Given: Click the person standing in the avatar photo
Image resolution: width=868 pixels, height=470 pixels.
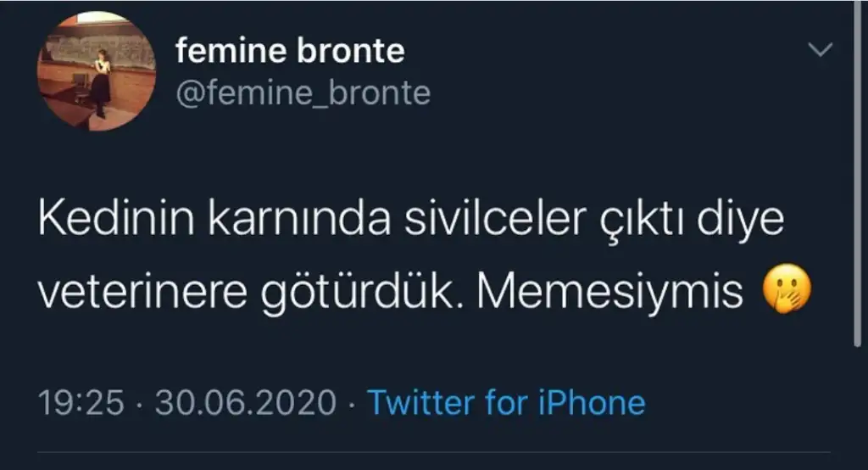Looking at the screenshot, I should pos(102,82).
